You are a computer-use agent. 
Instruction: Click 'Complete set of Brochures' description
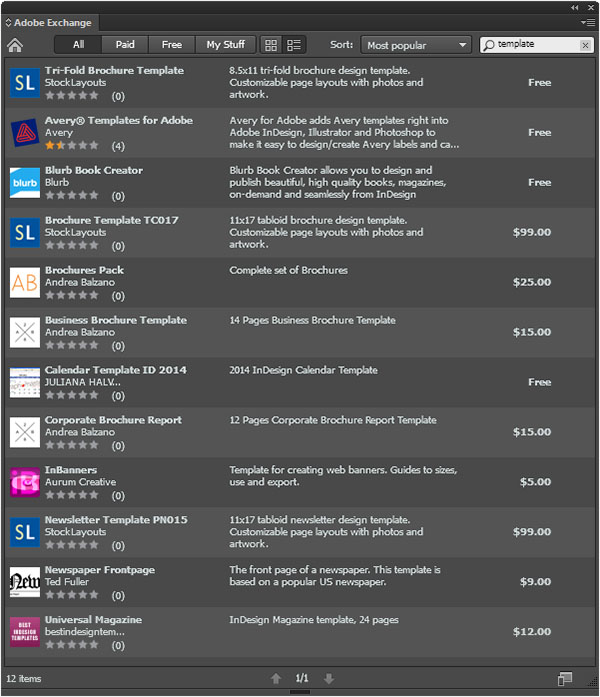(288, 270)
